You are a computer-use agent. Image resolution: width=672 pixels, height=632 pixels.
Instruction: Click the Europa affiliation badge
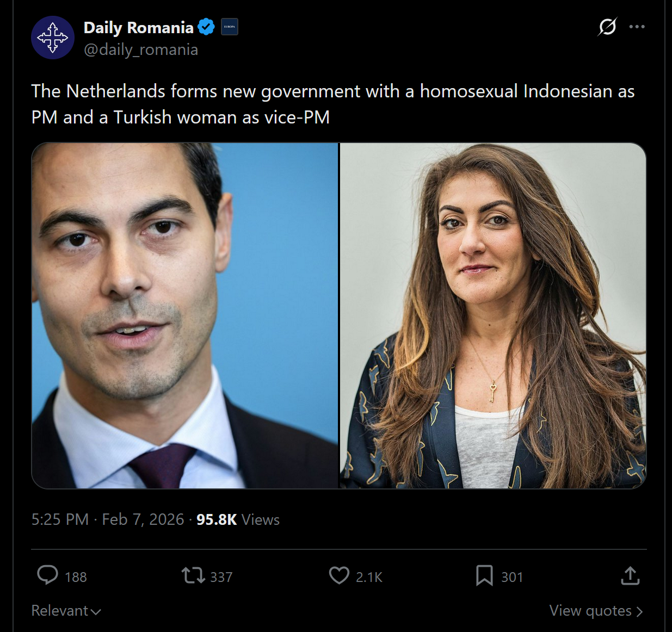click(x=230, y=27)
